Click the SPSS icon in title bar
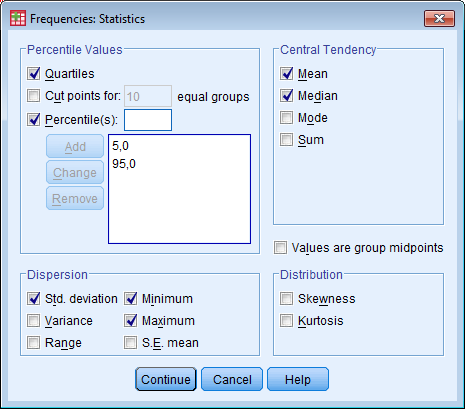Screen dimensions: 465x409 [x=18, y=18]
